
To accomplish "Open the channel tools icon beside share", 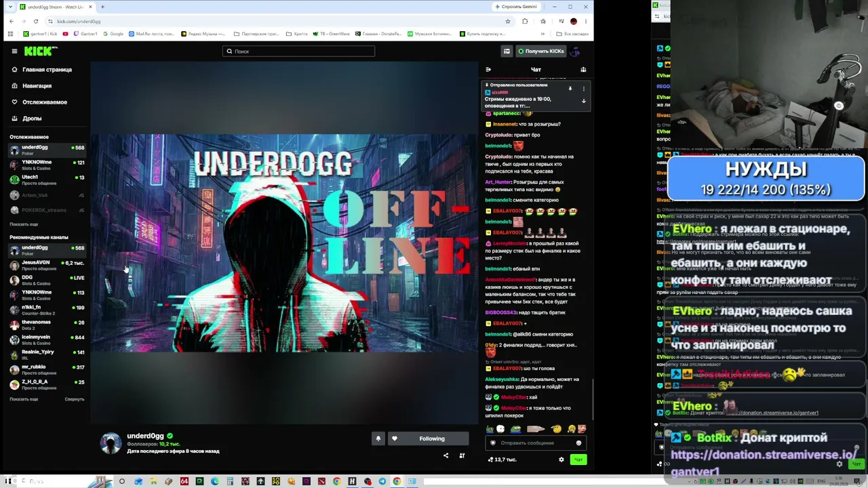I will tap(462, 455).
